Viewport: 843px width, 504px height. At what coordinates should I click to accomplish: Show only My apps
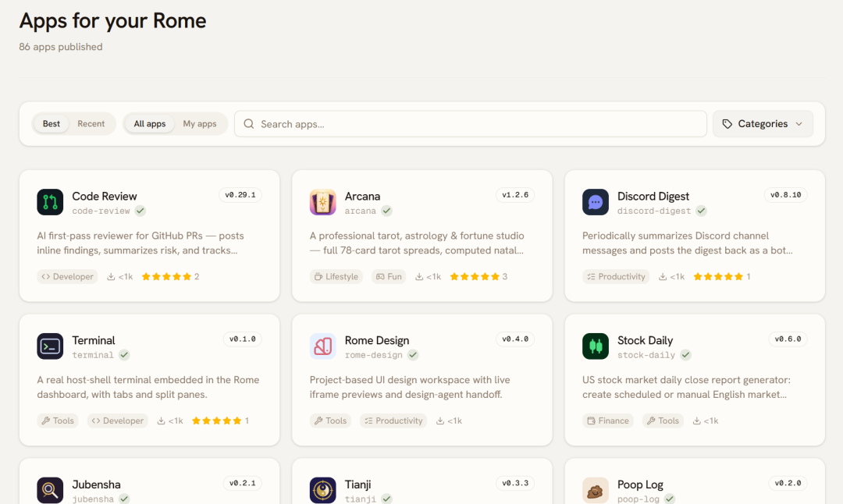(200, 123)
